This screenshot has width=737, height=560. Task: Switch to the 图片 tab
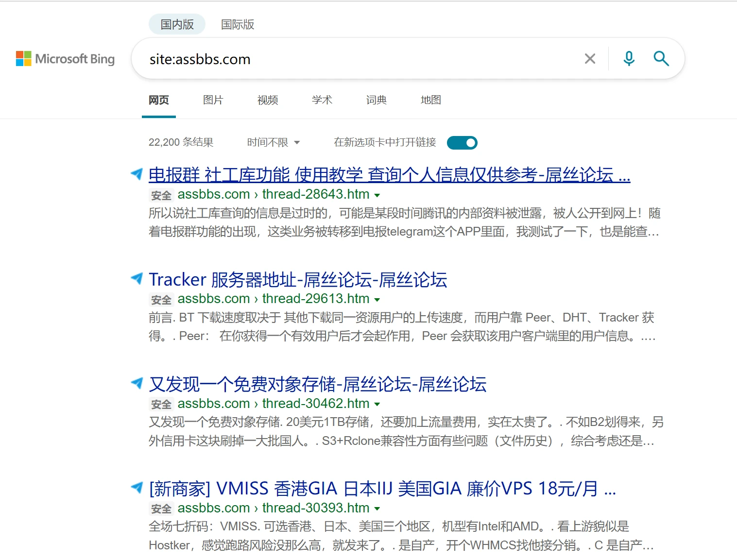[x=213, y=100]
